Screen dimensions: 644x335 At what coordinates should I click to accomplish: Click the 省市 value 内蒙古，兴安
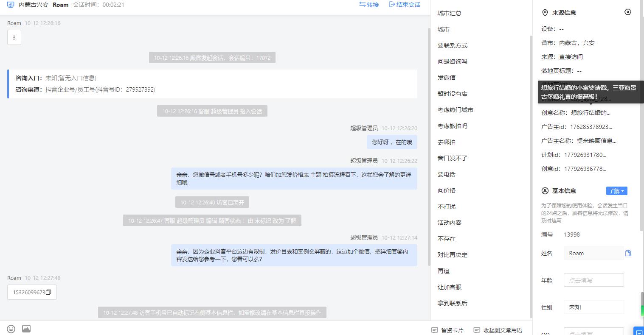point(577,43)
